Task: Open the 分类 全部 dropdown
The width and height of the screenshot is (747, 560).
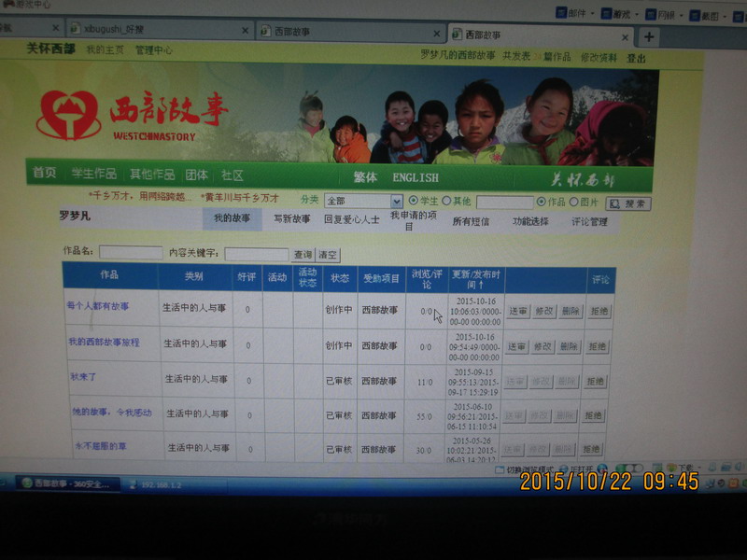Action: [x=396, y=202]
